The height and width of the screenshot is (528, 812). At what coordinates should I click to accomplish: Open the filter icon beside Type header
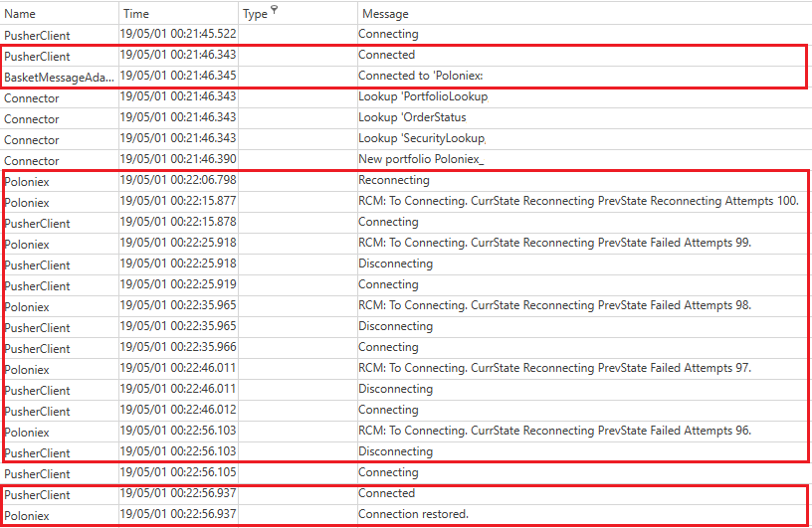275,9
